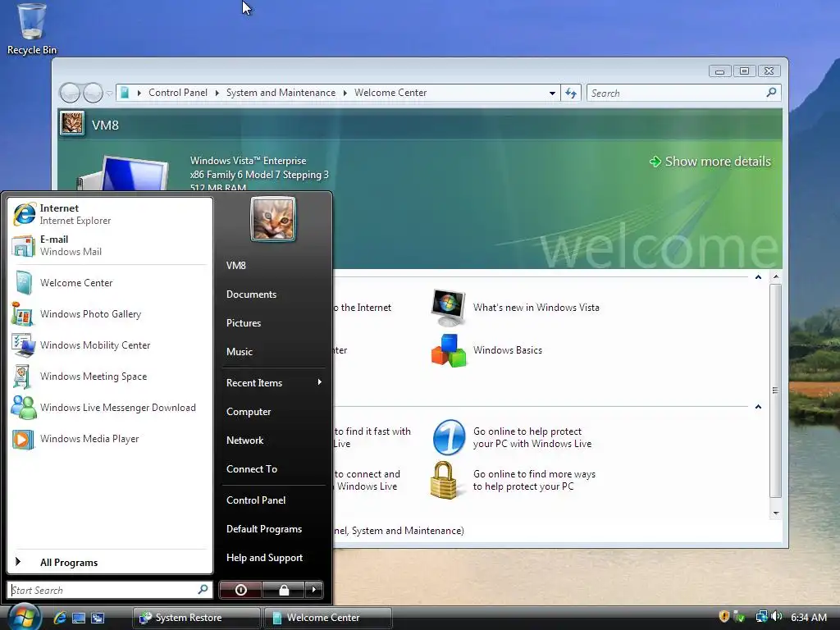Launch Windows Media Player
The width and height of the screenshot is (840, 630).
point(109,439)
